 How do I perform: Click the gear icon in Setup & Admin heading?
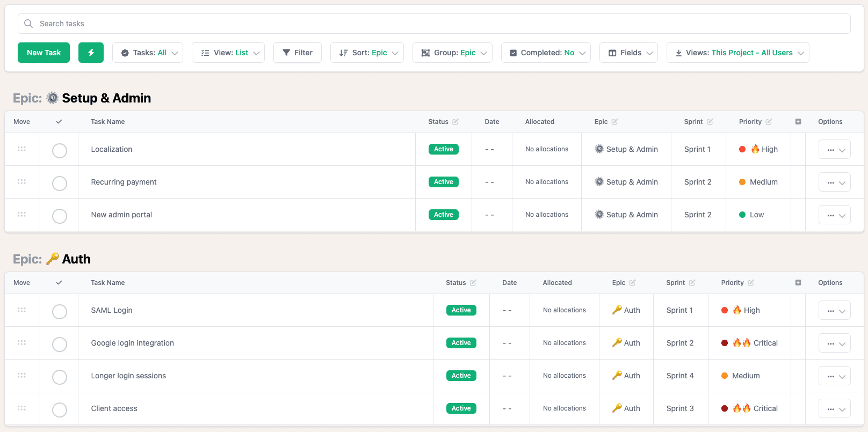coord(52,98)
